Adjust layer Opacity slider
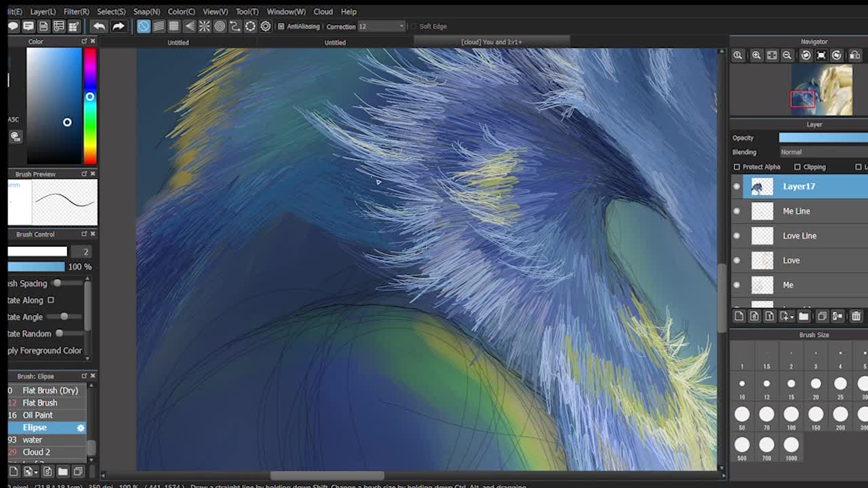This screenshot has width=868, height=488. point(823,138)
